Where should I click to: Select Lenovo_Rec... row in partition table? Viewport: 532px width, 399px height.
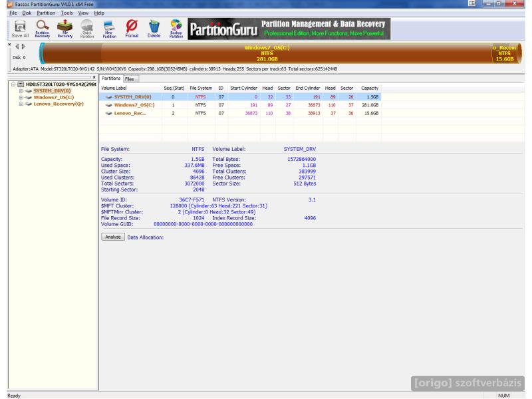[x=240, y=113]
